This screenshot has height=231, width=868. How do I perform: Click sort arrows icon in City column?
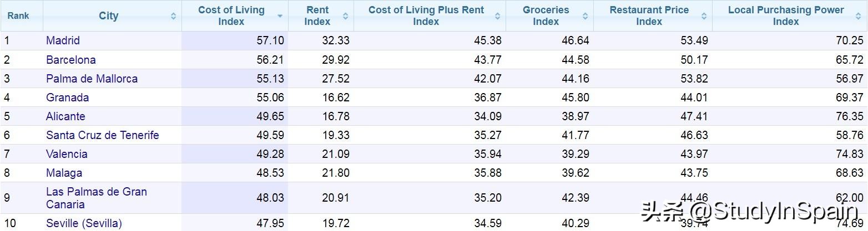click(x=173, y=16)
